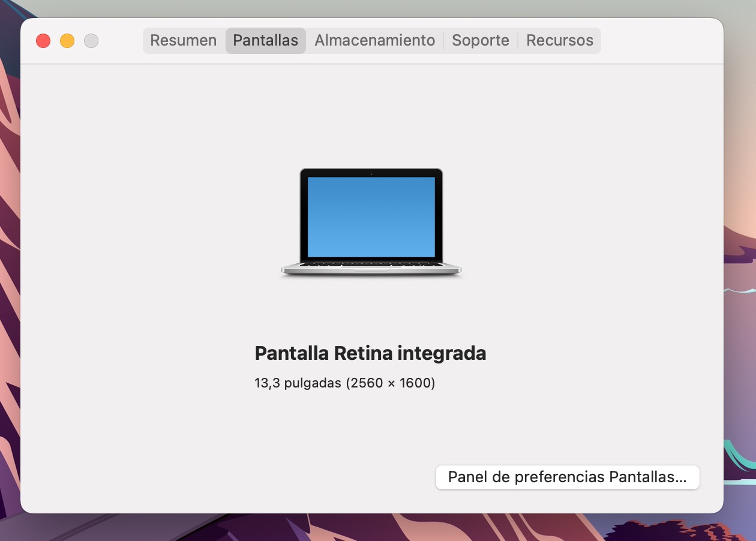Switch to the Resumen tab
Image resolution: width=756 pixels, height=541 pixels.
coord(183,41)
